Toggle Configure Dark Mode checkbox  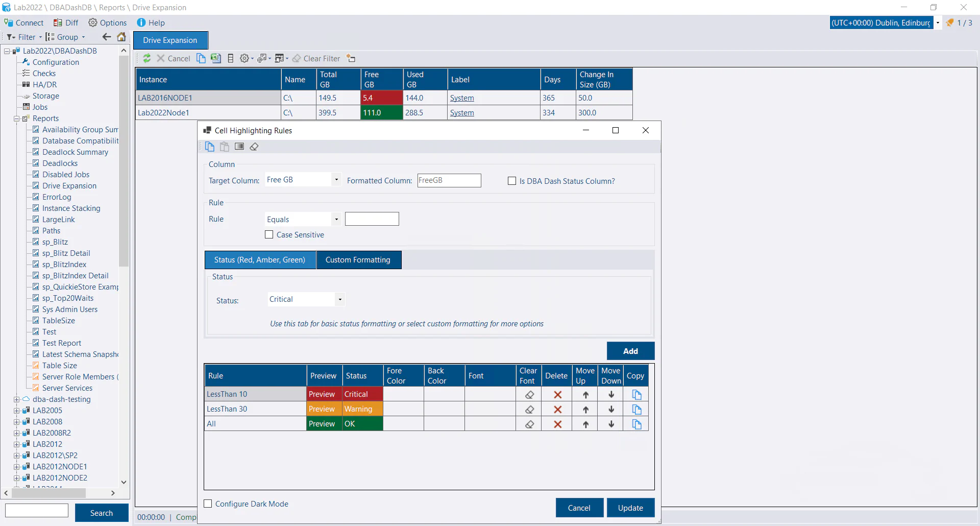click(208, 504)
